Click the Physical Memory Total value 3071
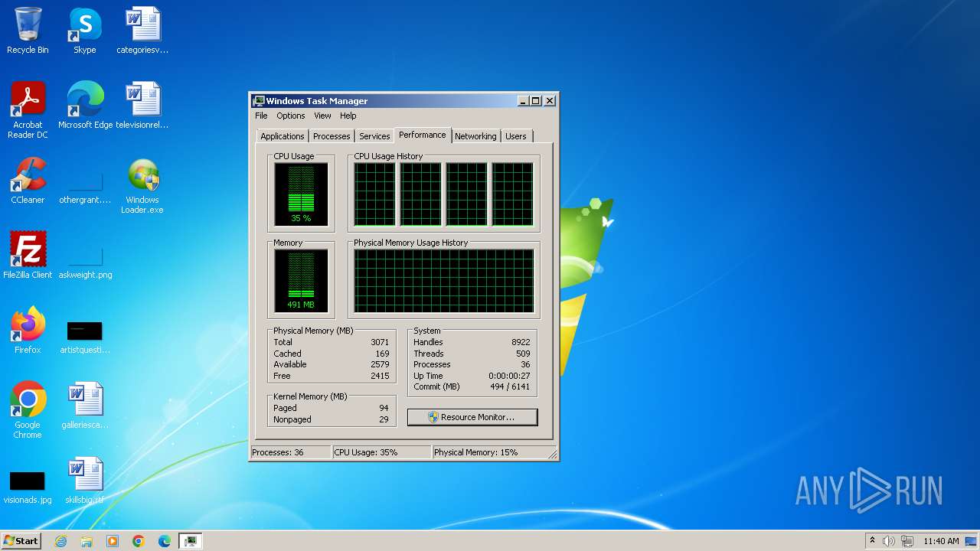Viewport: 980px width, 551px height. click(x=380, y=342)
